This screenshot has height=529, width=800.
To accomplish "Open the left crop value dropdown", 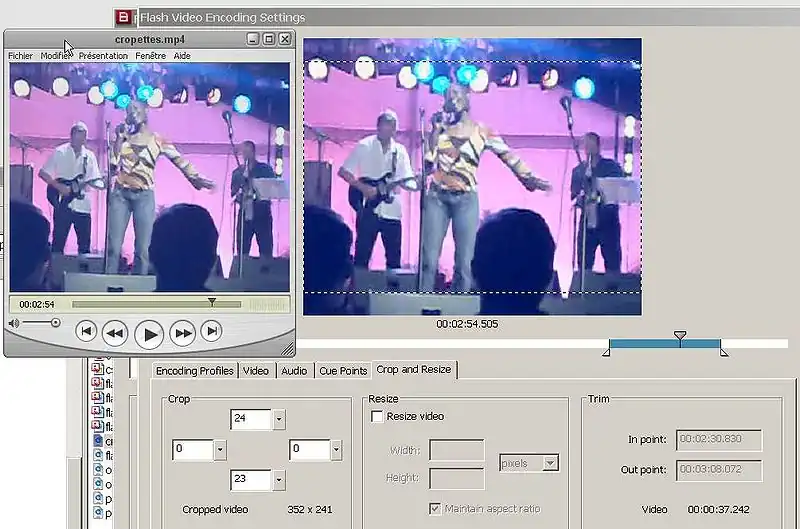I will tap(220, 451).
